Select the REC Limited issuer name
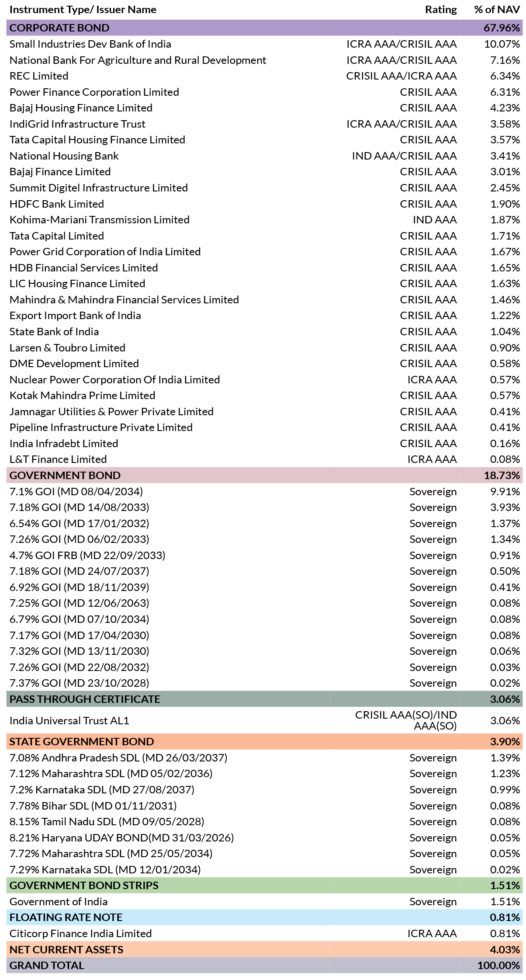526x980 pixels. (x=39, y=76)
